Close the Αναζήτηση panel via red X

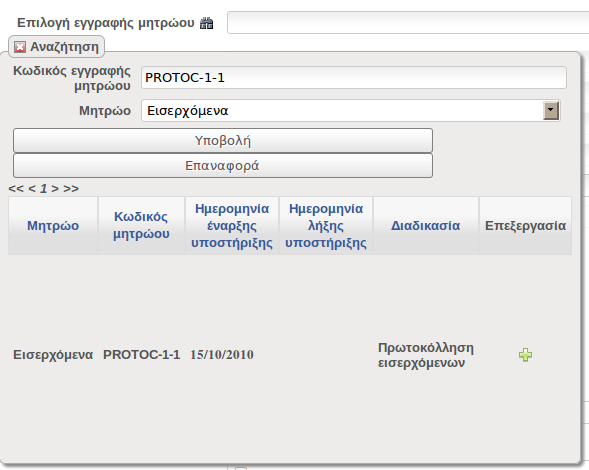(20, 47)
